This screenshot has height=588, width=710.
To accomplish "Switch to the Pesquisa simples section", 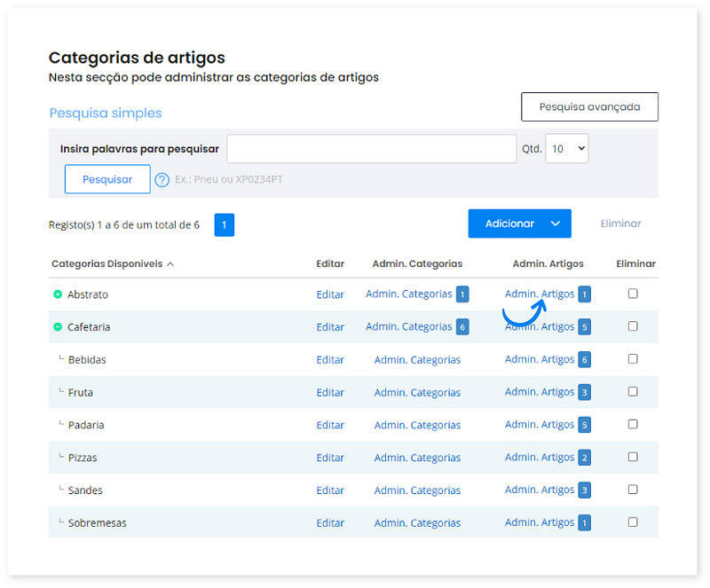I will [106, 113].
